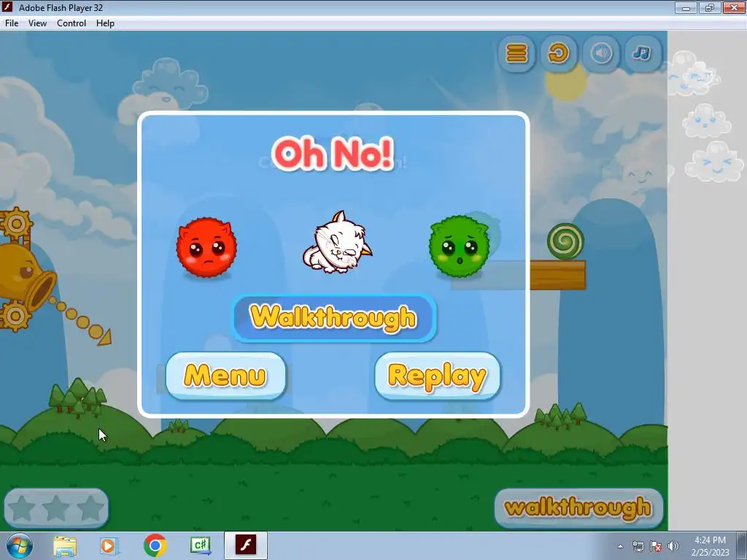Open the C# app on taskbar
747x560 pixels.
click(x=201, y=545)
